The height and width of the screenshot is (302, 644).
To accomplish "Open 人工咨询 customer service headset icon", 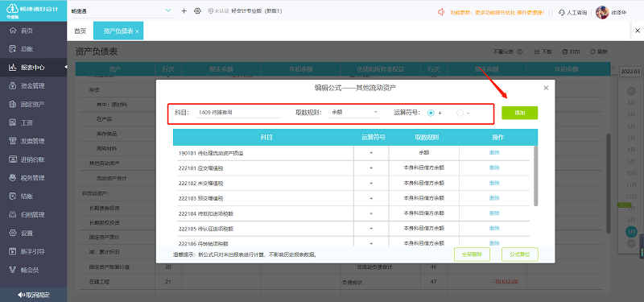I will (x=562, y=13).
